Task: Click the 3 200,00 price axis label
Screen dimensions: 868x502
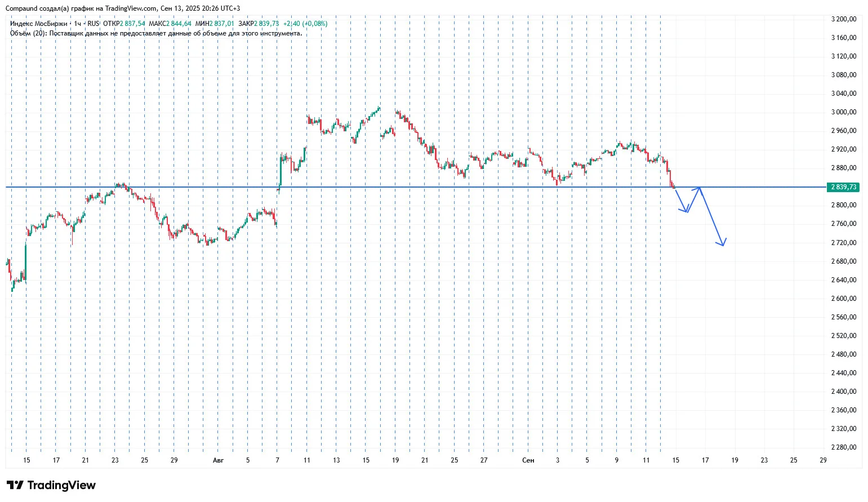Action: (843, 19)
